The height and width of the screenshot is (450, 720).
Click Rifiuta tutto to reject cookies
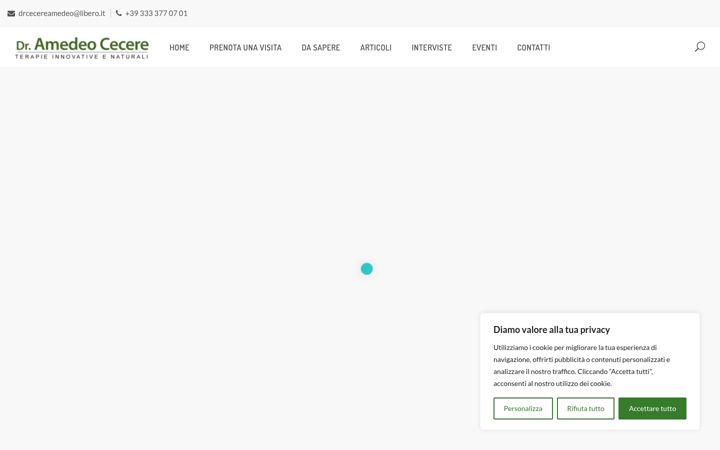585,408
